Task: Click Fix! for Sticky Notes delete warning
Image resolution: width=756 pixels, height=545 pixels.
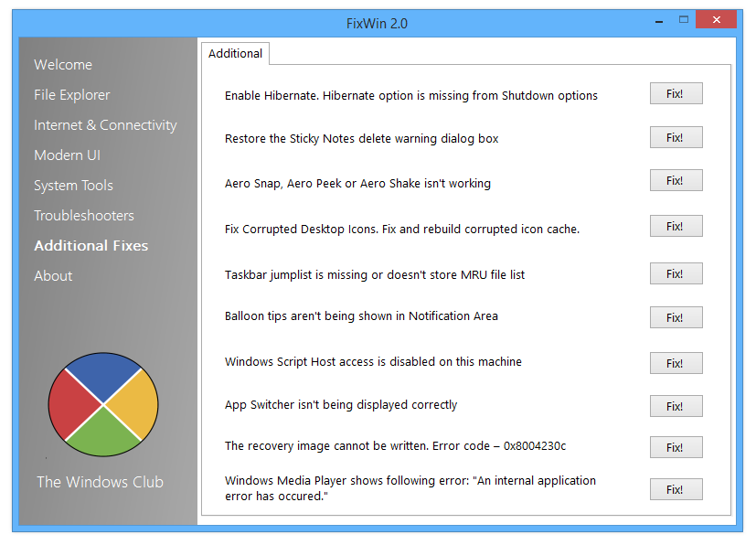Action: click(676, 137)
